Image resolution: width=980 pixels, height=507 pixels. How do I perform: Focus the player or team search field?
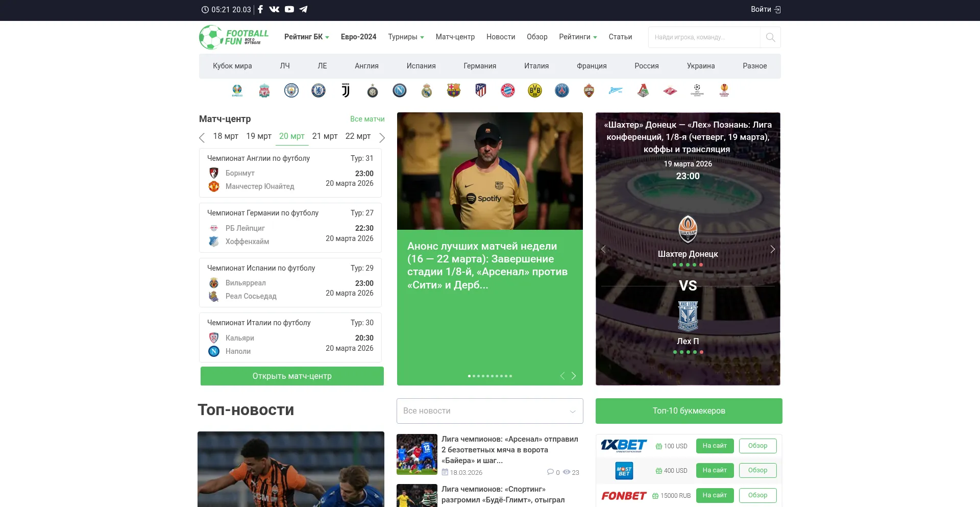[704, 37]
